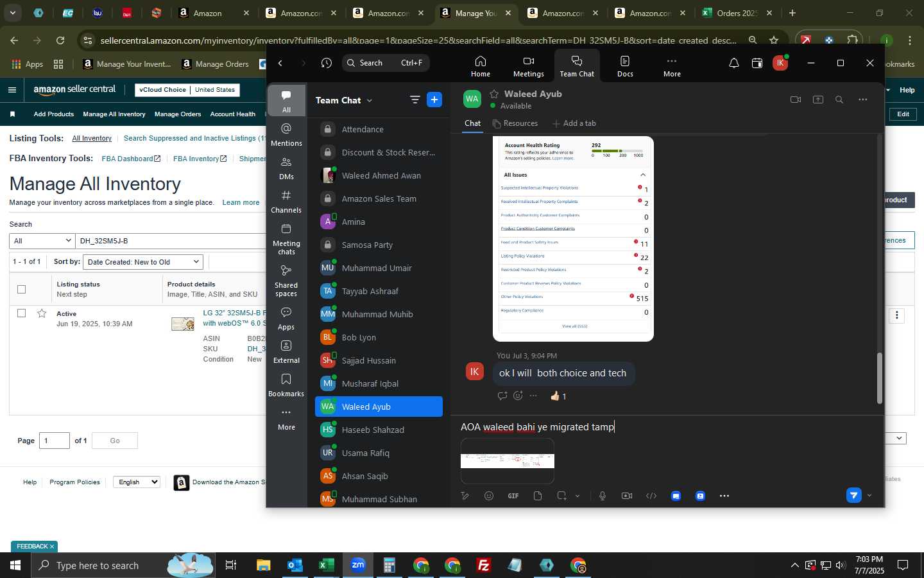The height and width of the screenshot is (578, 924).
Task: Open DMs in Zoom sidebar
Action: pos(286,168)
